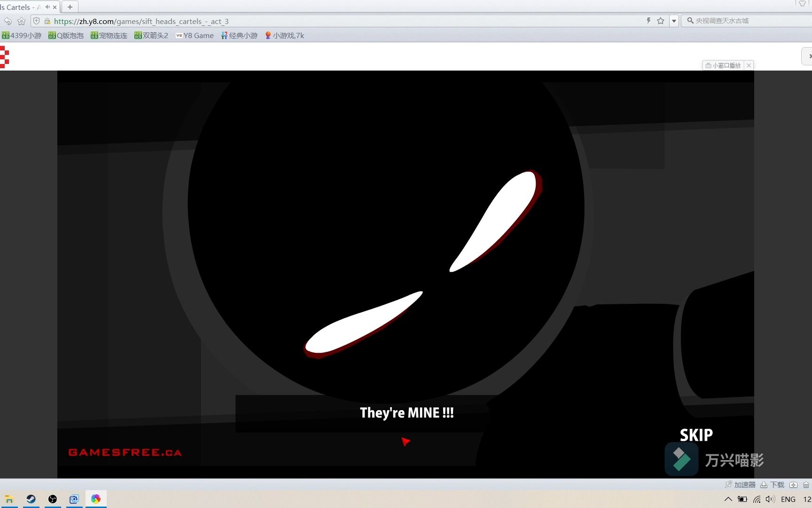Screen dimensions: 812x508
Task: Open OBS Studio from the taskbar
Action: point(53,499)
